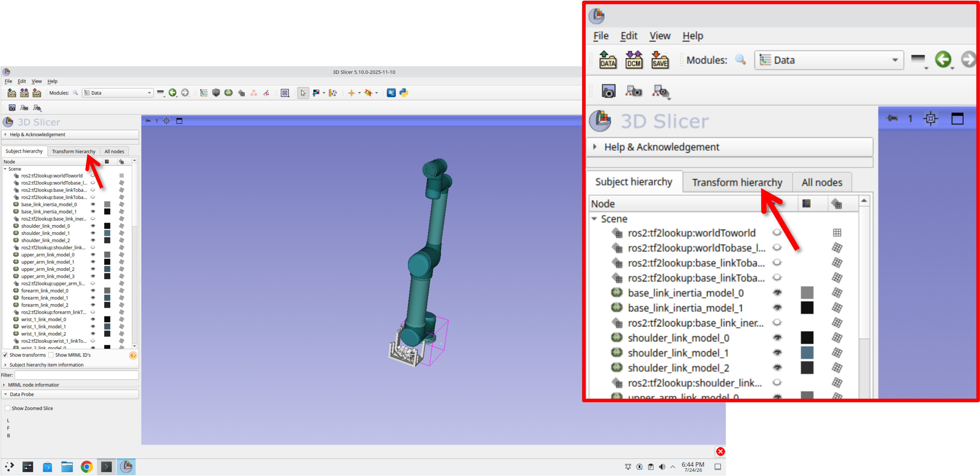Click the view layout selector icon
Viewport: 980px width, 476px height.
click(285, 93)
